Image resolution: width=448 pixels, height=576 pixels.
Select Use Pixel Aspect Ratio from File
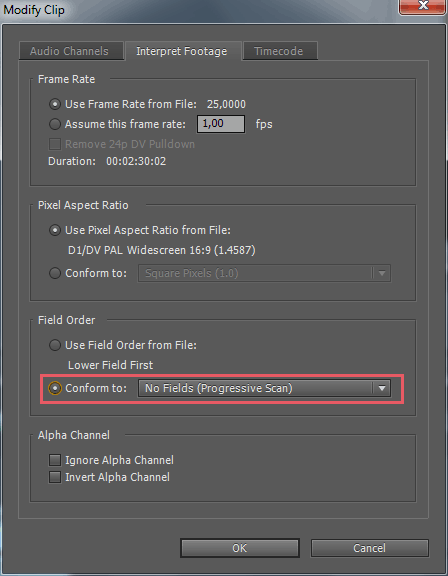(55, 230)
